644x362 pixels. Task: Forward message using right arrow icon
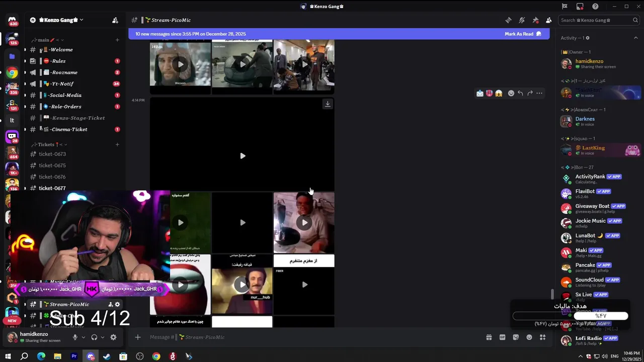pos(530,93)
